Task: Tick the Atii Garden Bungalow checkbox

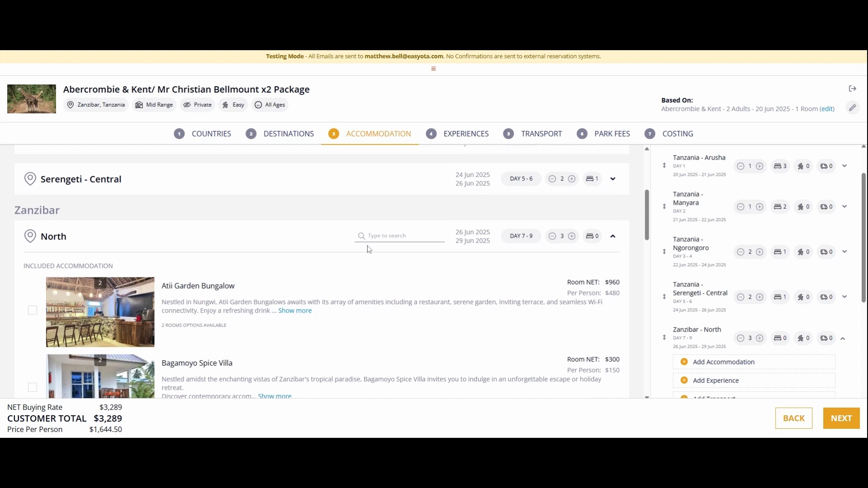Action: [x=33, y=310]
